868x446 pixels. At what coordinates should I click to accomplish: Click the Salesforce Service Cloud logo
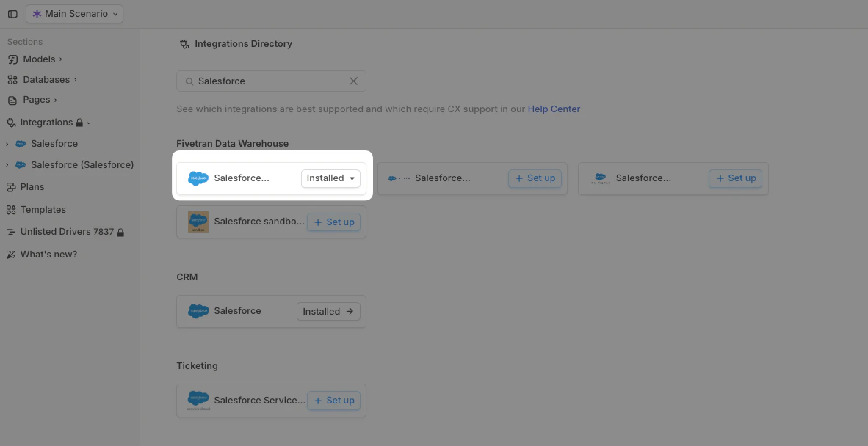[x=198, y=401]
